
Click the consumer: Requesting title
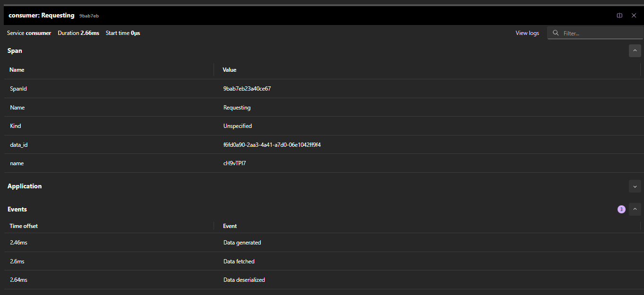[x=42, y=16]
